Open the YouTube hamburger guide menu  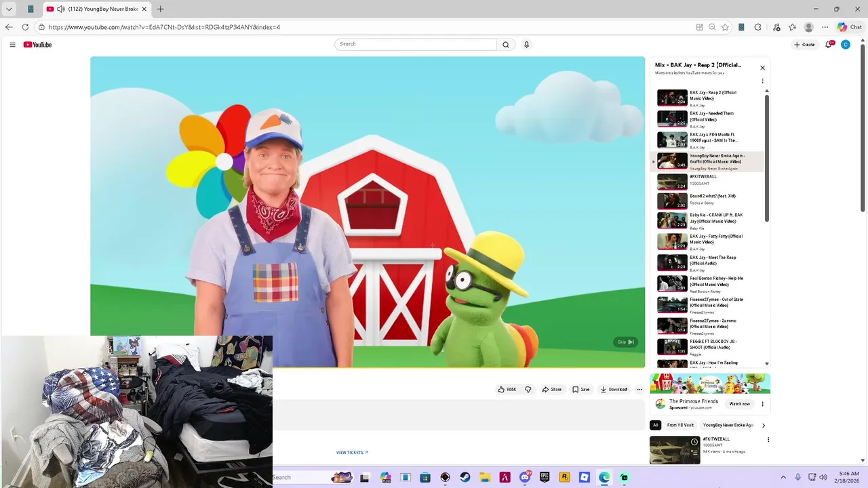[12, 45]
